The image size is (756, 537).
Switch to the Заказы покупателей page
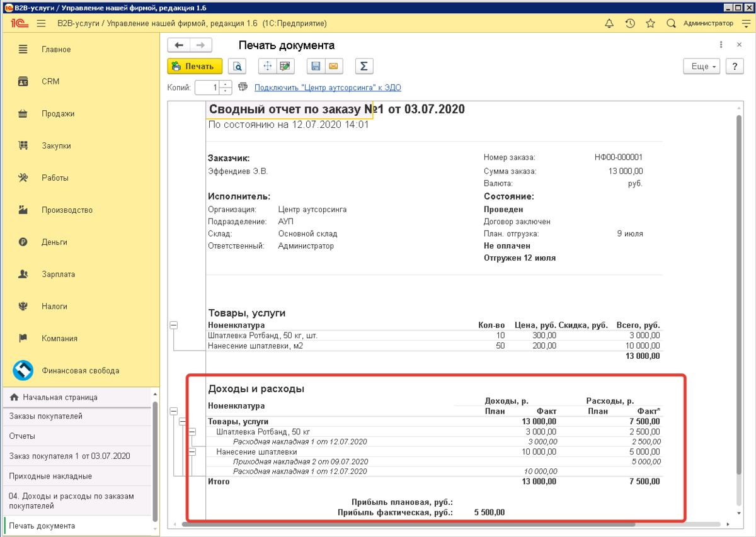76,416
